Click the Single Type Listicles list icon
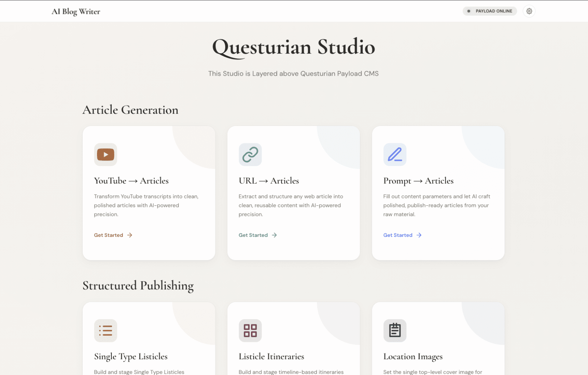Image resolution: width=588 pixels, height=375 pixels. pos(105,331)
